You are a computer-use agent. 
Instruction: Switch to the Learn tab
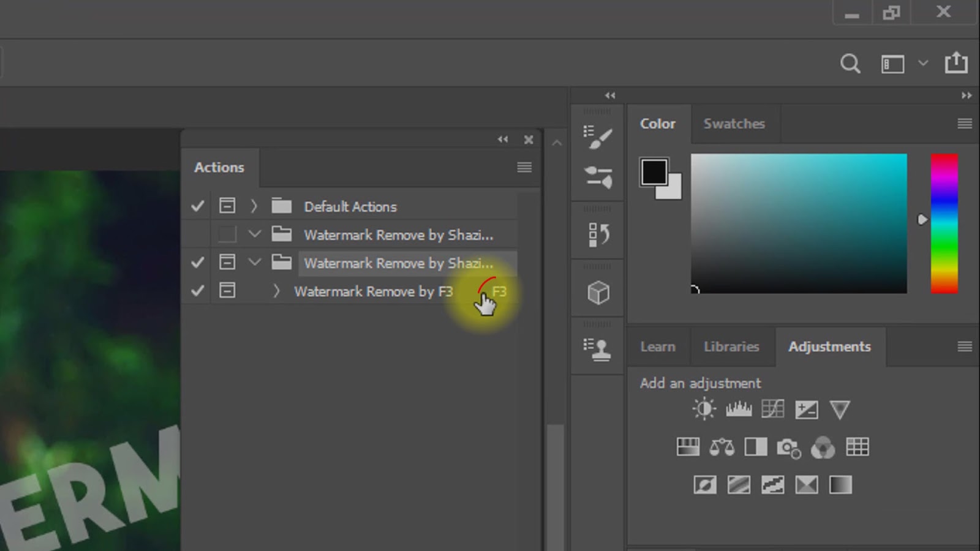pyautogui.click(x=658, y=347)
